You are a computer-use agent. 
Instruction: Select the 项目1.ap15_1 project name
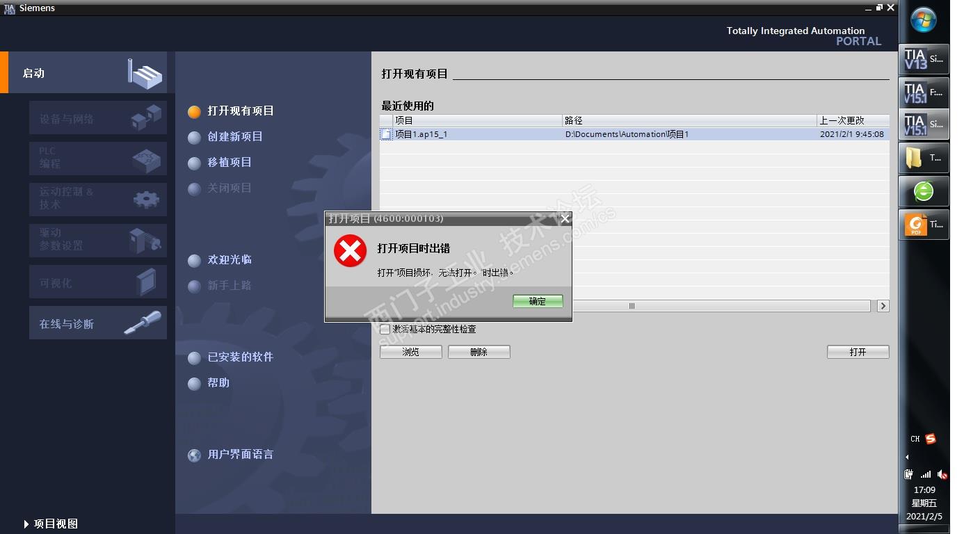(x=421, y=134)
